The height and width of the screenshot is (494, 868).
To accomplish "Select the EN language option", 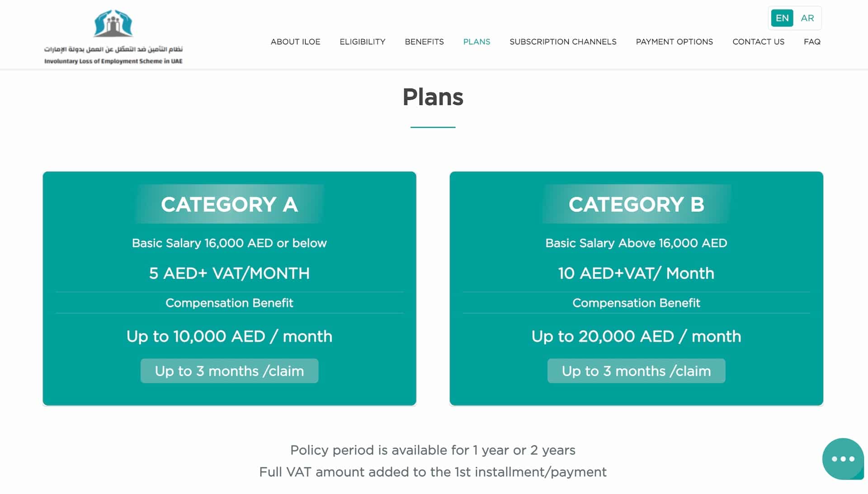I will (x=782, y=18).
